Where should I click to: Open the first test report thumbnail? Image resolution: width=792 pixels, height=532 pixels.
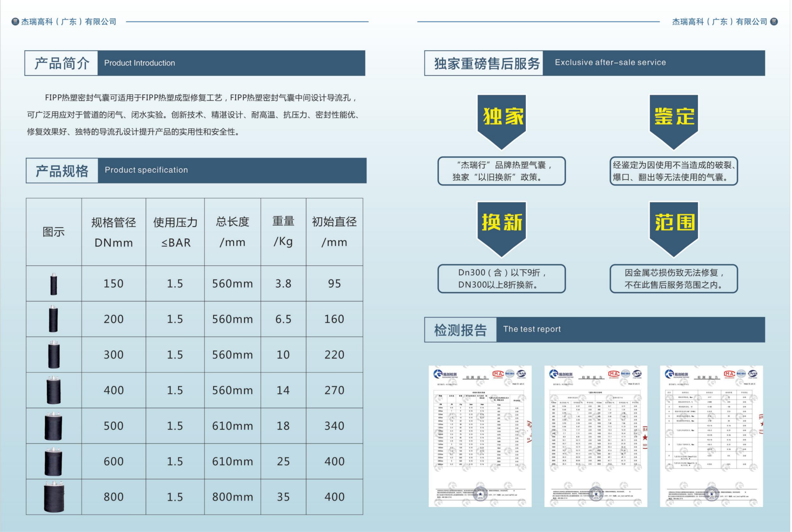(481, 436)
